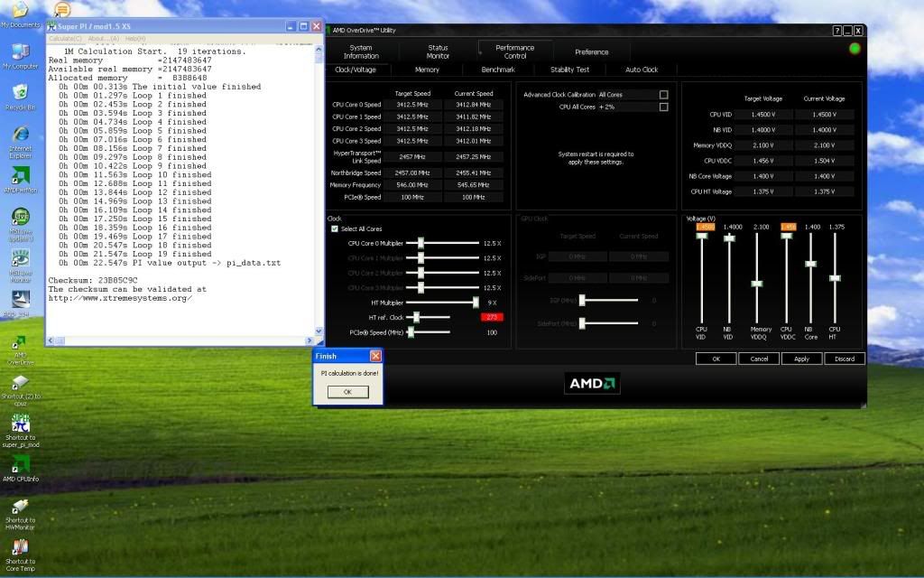
Task: Click the Northbridge Speed target 2457.00 MHz
Action: pyautogui.click(x=412, y=172)
